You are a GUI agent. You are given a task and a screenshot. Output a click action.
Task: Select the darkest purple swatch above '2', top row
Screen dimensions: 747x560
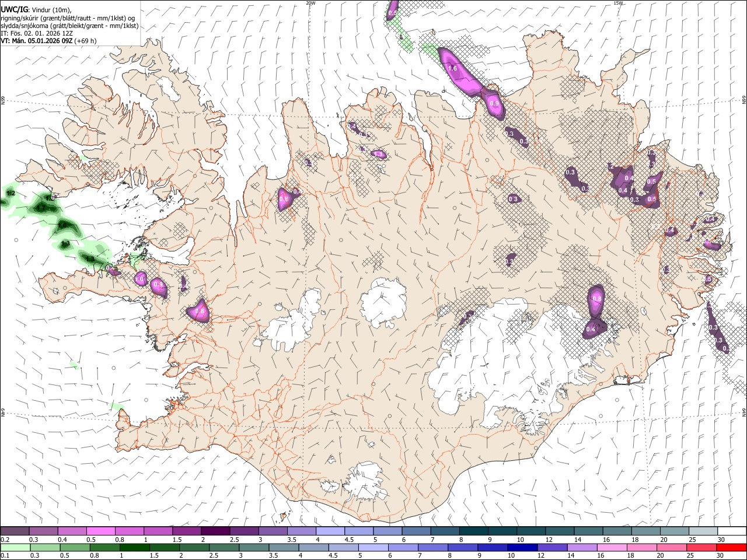[215, 531]
